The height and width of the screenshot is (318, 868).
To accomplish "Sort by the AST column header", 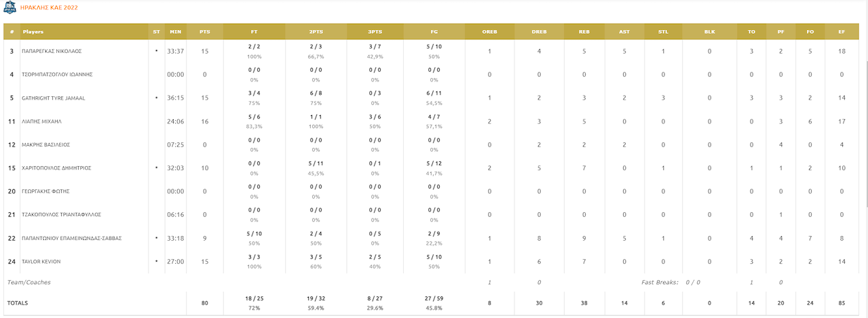I will pos(624,32).
